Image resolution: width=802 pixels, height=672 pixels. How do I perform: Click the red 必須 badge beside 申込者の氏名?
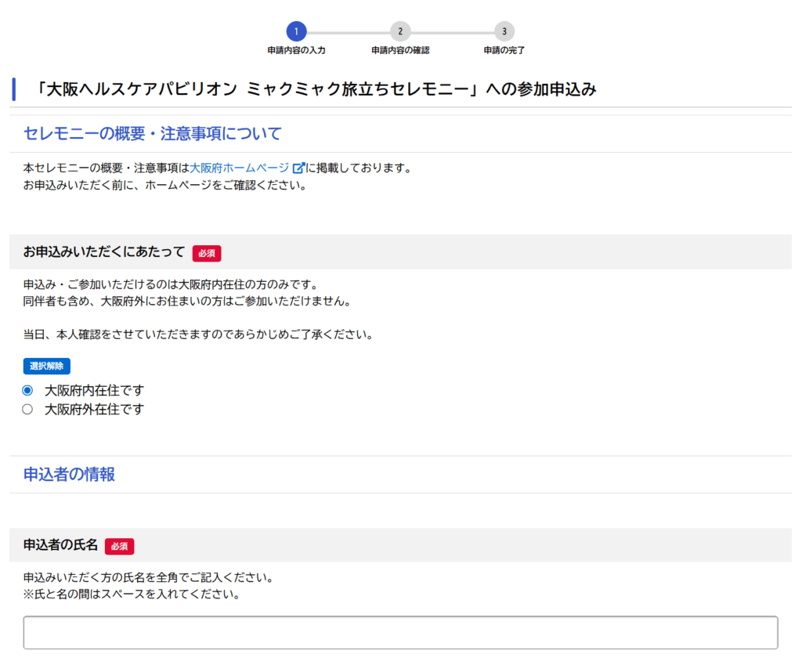pos(119,546)
